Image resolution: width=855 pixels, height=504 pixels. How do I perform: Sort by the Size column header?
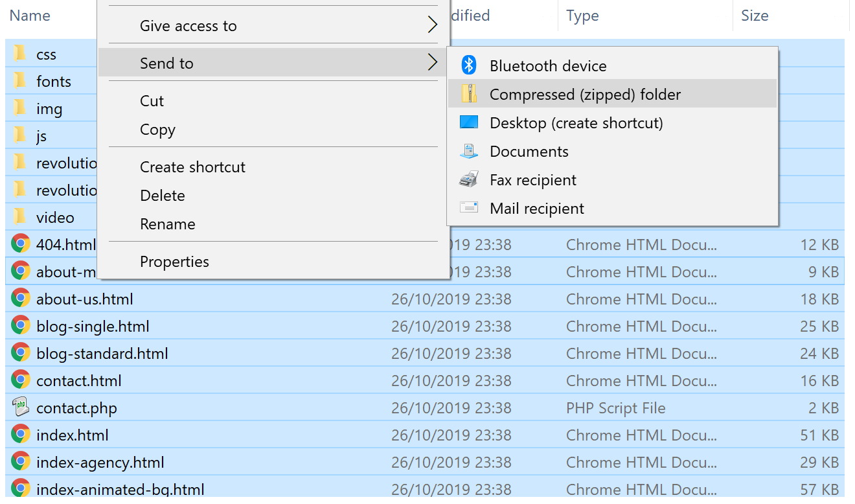(754, 16)
